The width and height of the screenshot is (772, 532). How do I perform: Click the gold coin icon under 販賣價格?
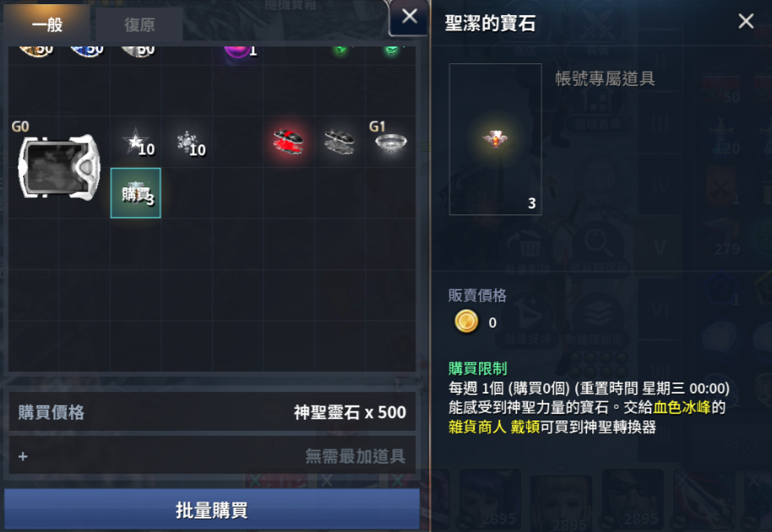pos(465,322)
